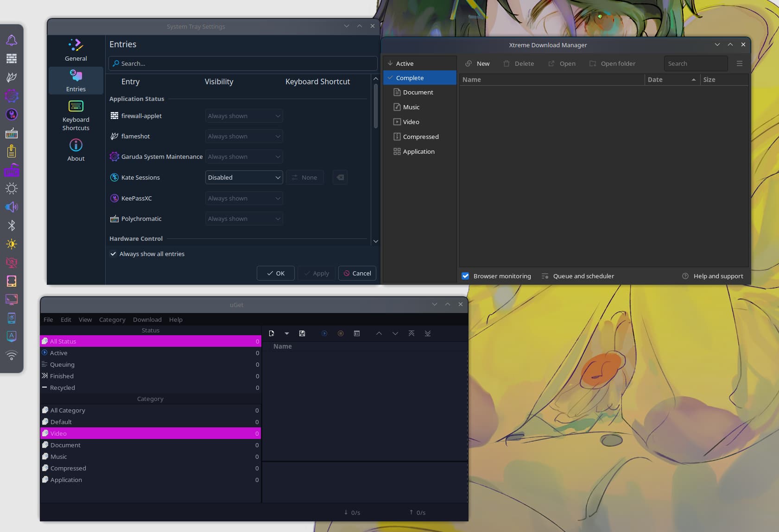Open KeePassXC visibility dropdown
Viewport: 779px width, 532px height.
[244, 198]
